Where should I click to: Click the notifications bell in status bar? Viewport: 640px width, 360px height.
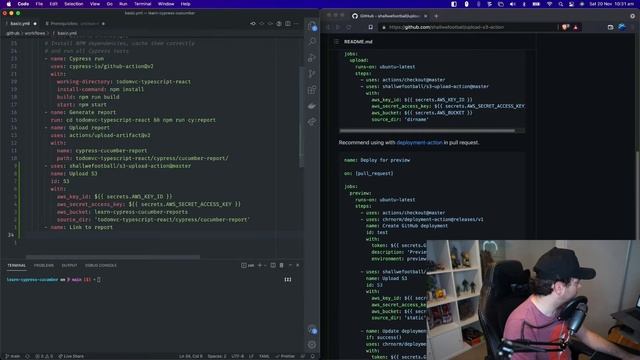(x=313, y=356)
